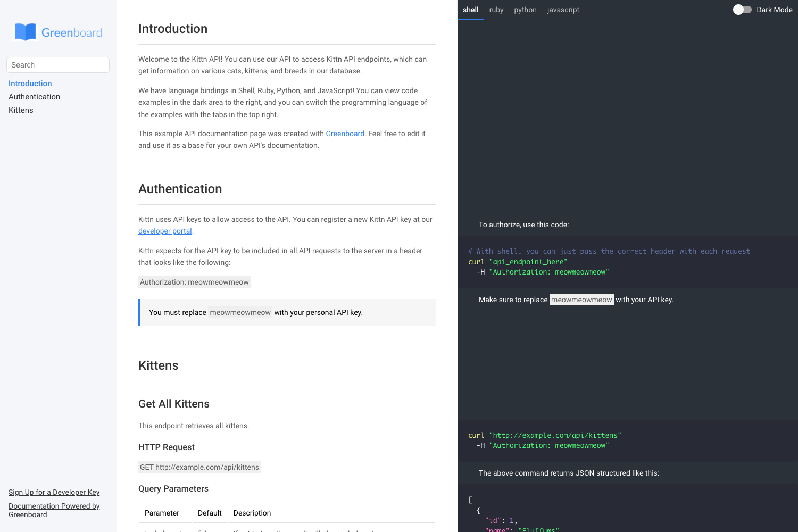This screenshot has width=798, height=532.
Task: Click Sign Up for a Developer Key
Action: coord(54,492)
